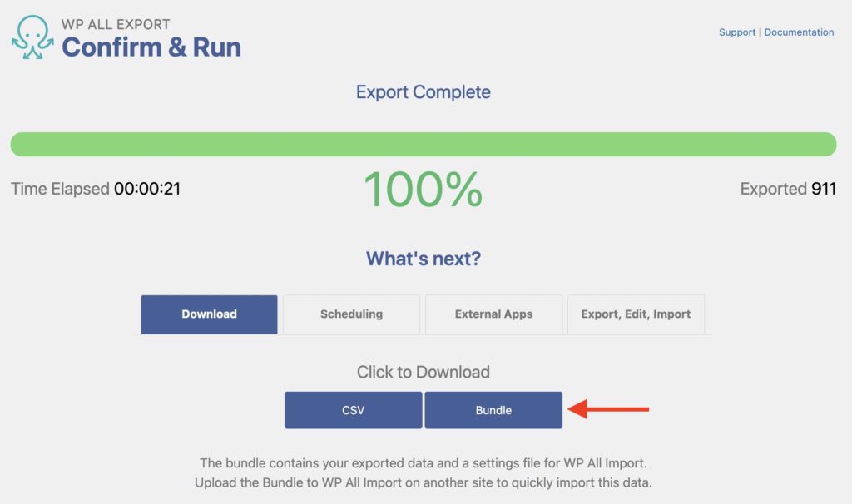
Task: Select the Download tab
Action: pos(208,314)
